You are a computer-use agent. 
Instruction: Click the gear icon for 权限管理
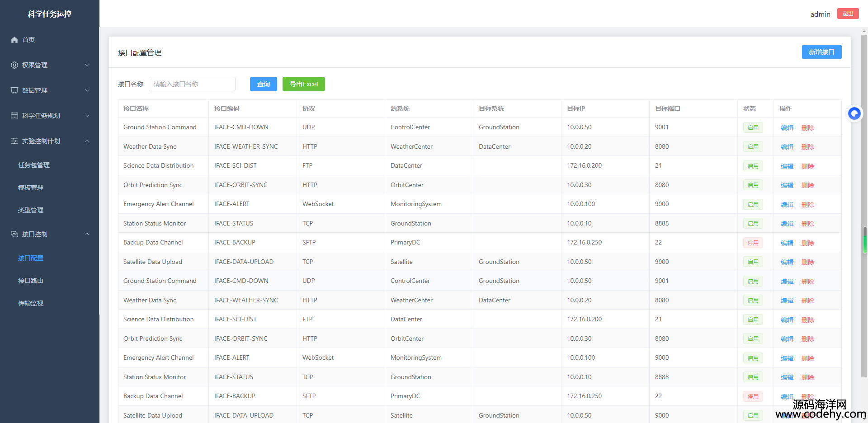[x=14, y=65]
